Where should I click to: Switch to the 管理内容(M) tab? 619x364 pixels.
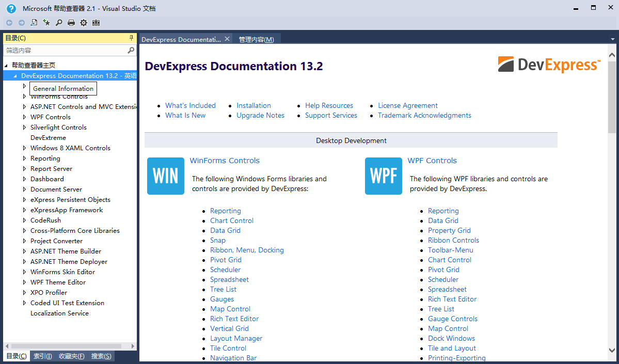click(x=256, y=39)
